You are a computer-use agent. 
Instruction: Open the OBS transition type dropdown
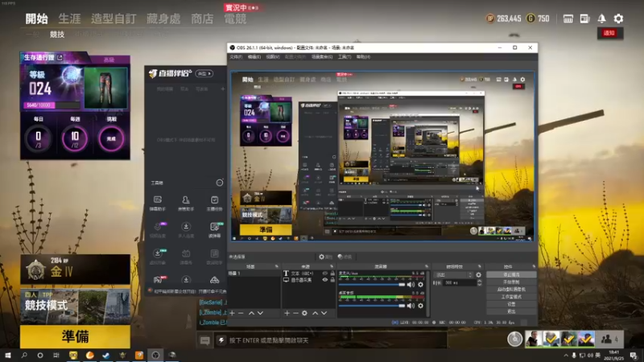click(454, 275)
